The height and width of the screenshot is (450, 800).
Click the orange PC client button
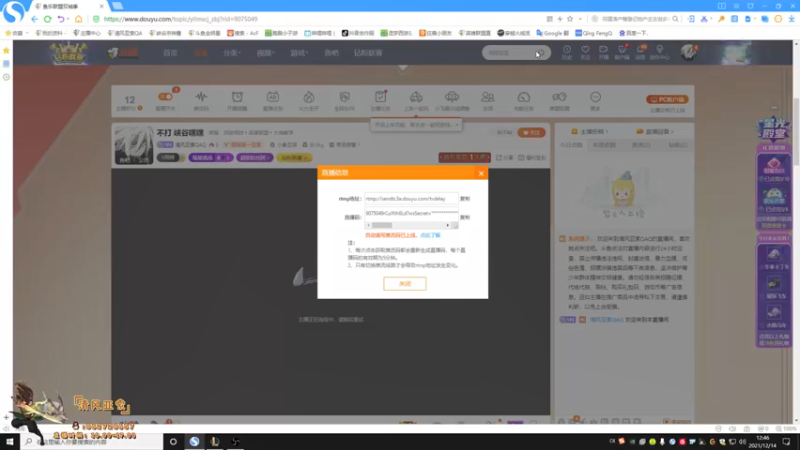[667, 99]
